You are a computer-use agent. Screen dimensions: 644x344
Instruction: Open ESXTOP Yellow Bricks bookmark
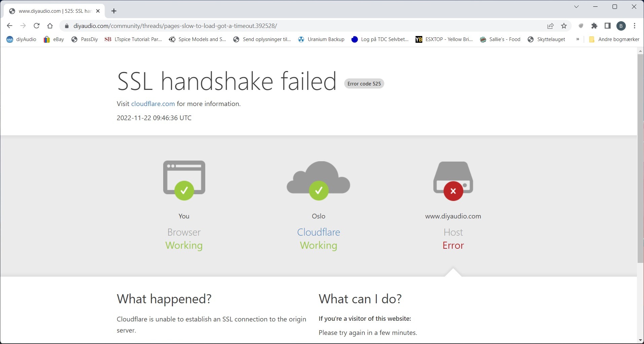pyautogui.click(x=444, y=39)
